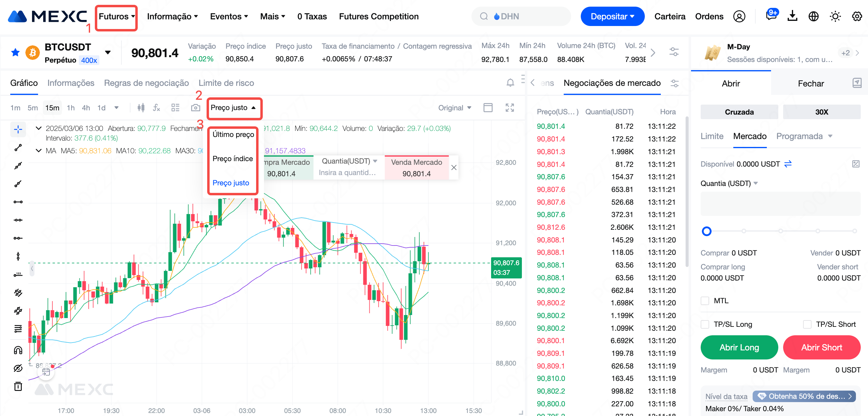Open the ticker bar preferences sliders icon
This screenshot has width=868, height=416.
click(674, 52)
